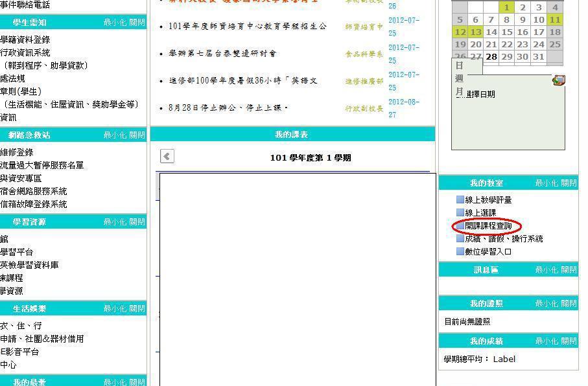This screenshot has height=386, width=588.
Task: Select highlighted calendar date 12
Action: 460,32
